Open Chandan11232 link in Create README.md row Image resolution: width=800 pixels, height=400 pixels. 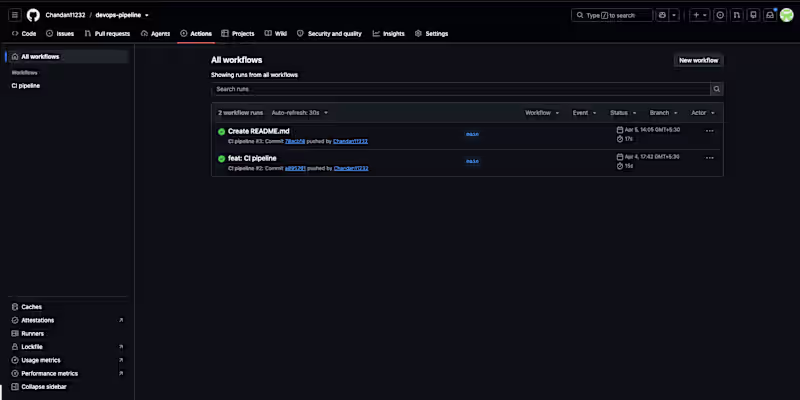click(x=351, y=141)
